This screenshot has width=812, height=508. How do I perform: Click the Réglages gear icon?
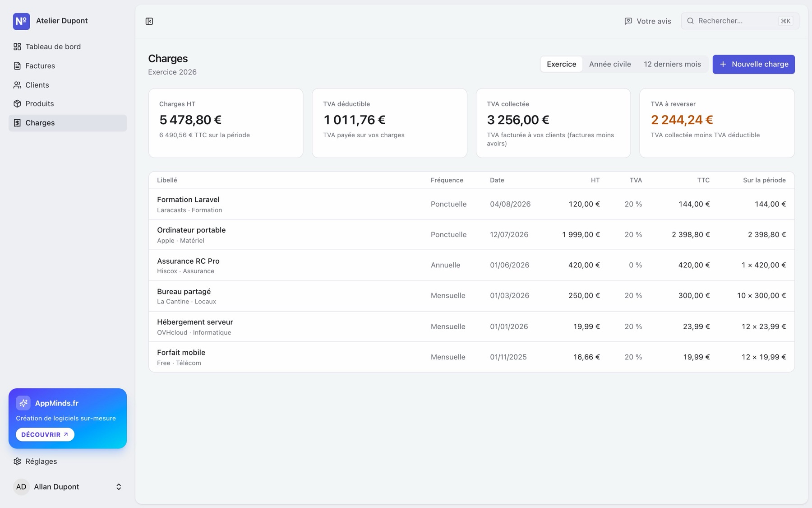pyautogui.click(x=17, y=461)
